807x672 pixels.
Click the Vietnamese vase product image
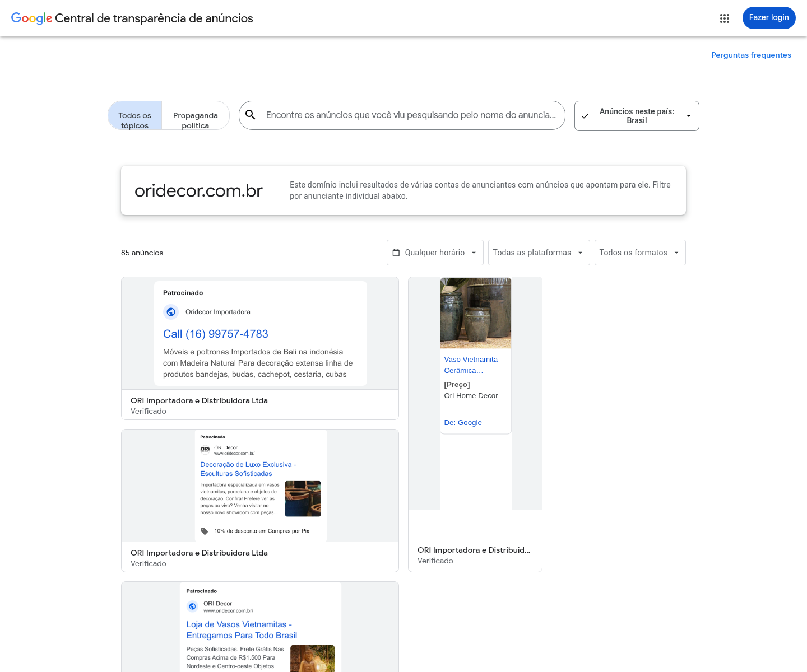click(476, 313)
